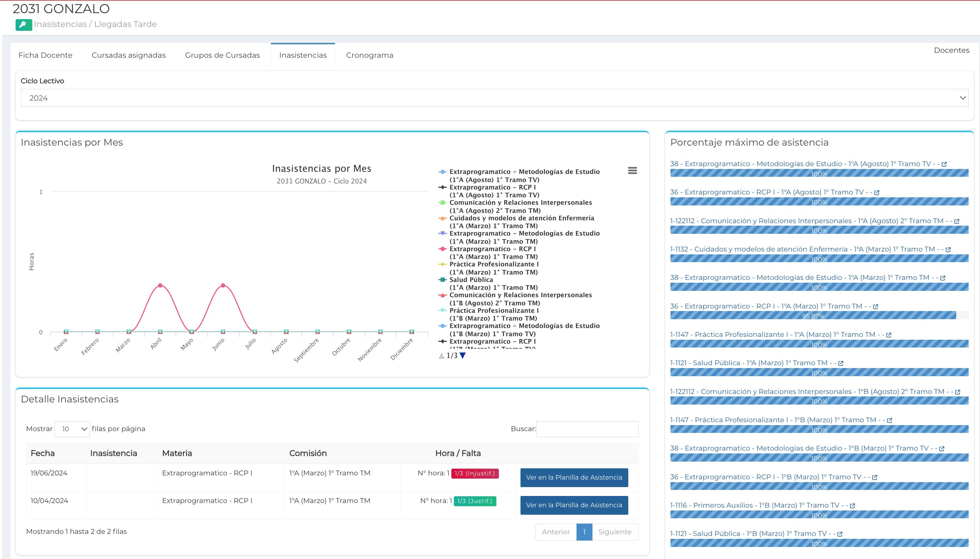Viewport: 980px width, 559px height.
Task: Go to Siguiente page in table pagination
Action: [x=614, y=532]
